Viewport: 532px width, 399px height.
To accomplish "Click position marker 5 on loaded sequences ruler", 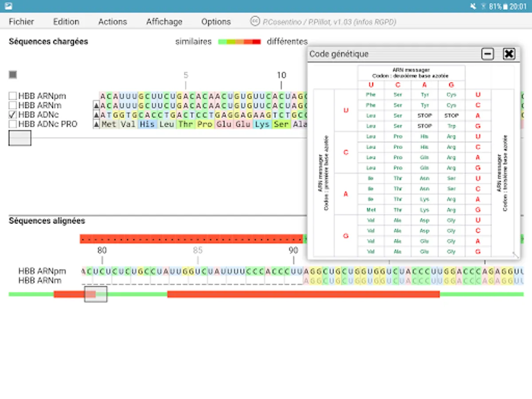I will [x=186, y=75].
